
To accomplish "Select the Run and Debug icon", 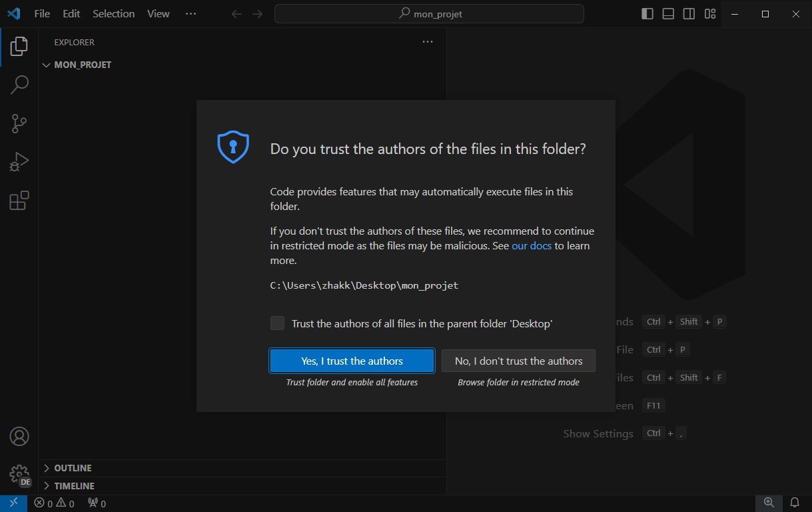I will pos(19,161).
